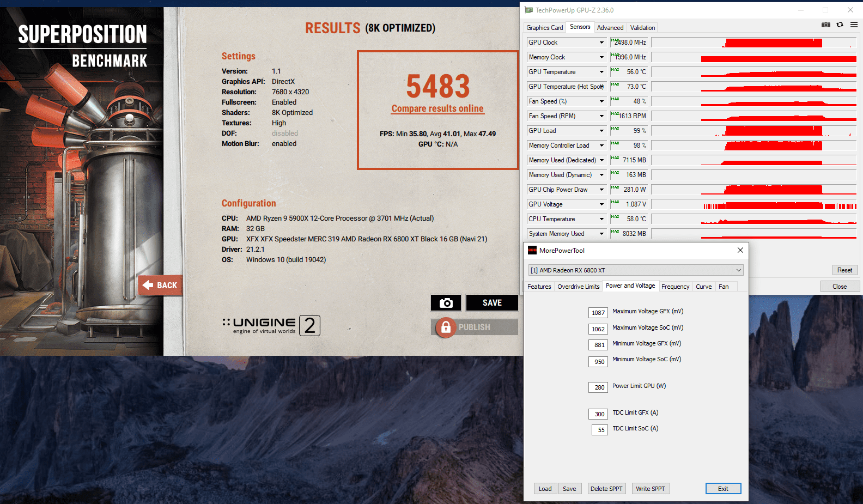Click TDC Limit GFX input field
This screenshot has width=863, height=504.
[598, 414]
